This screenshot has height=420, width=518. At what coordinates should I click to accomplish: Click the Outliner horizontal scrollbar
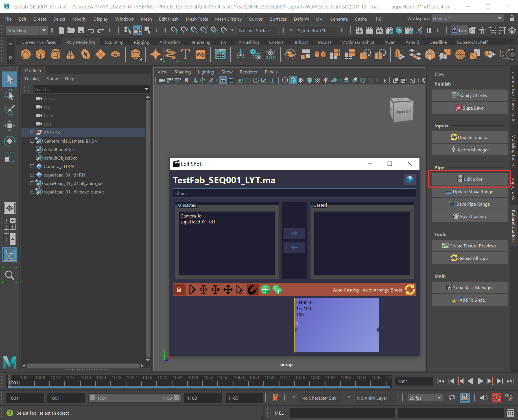(83, 365)
